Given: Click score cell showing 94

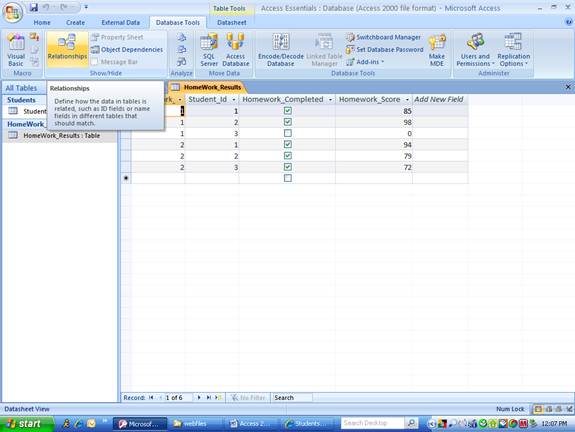Looking at the screenshot, I should click(x=374, y=144).
